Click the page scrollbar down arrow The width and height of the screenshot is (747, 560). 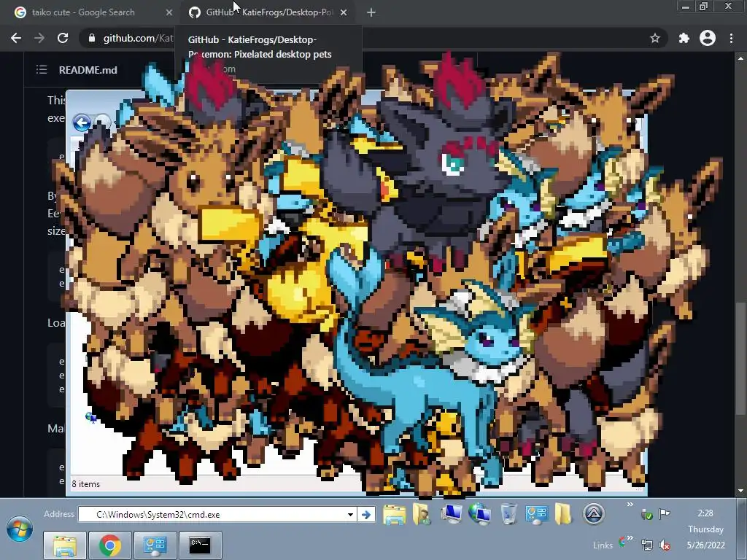click(740, 491)
